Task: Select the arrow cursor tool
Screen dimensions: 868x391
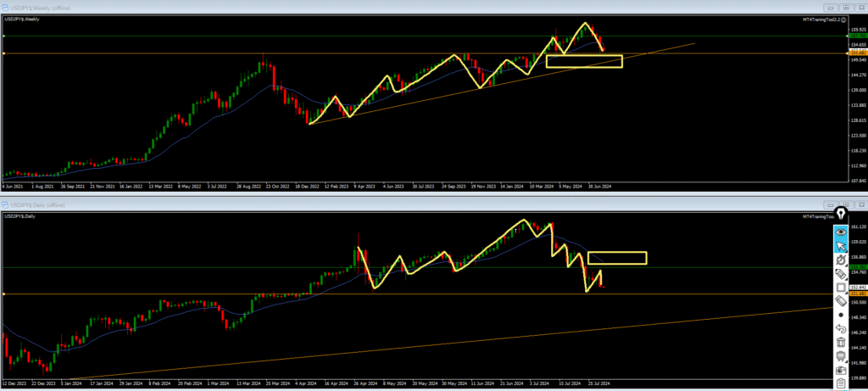Action: coord(841,246)
